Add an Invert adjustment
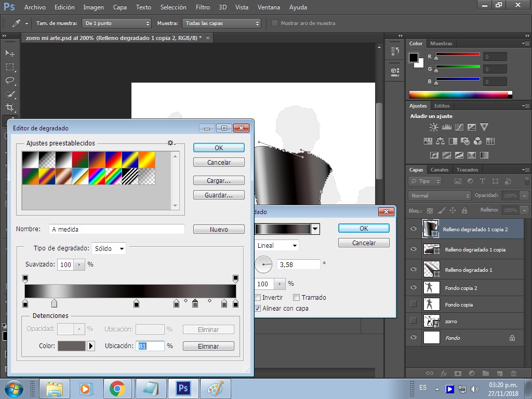 [x=434, y=155]
